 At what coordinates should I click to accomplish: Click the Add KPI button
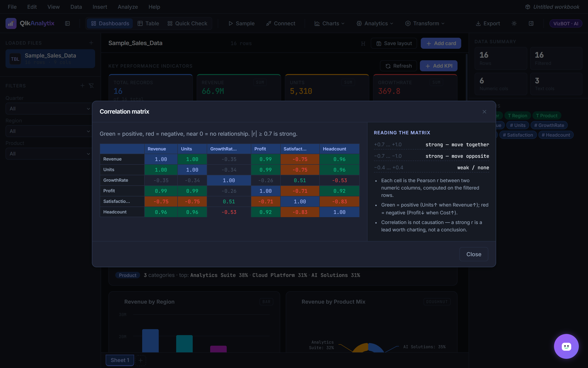438,66
